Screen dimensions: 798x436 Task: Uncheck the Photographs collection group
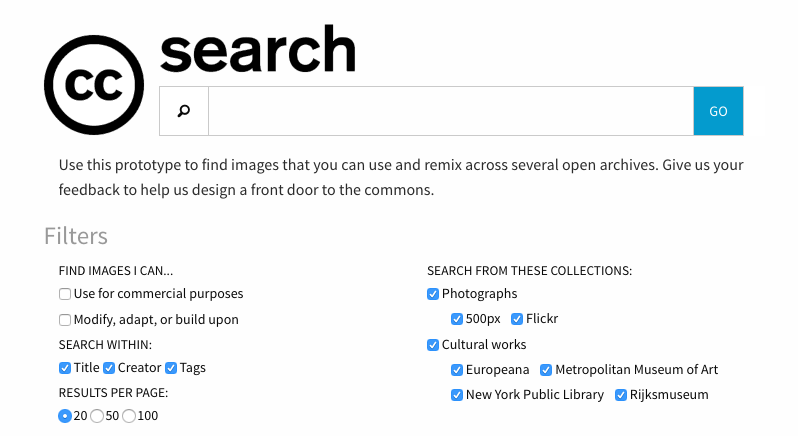pyautogui.click(x=433, y=294)
